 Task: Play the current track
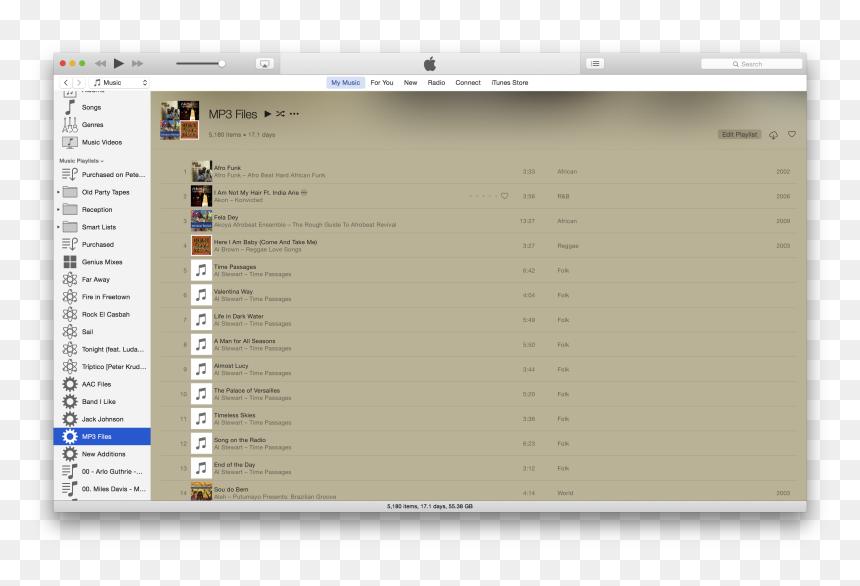click(118, 64)
